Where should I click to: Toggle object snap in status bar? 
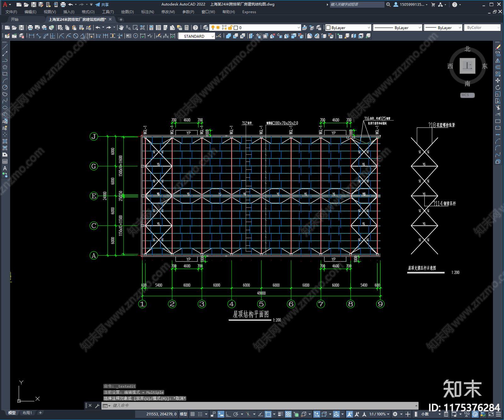coord(268,414)
